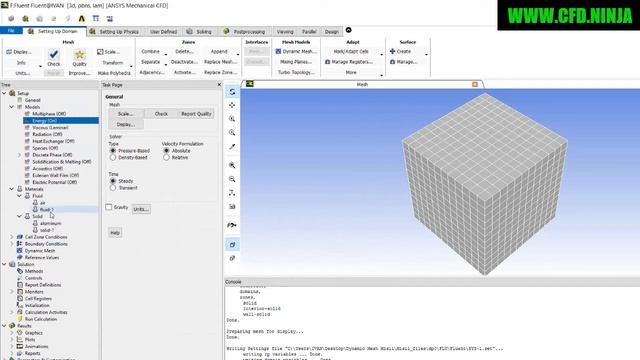This screenshot has height=360, width=640.
Task: Enable the Gravity checkbox
Action: [x=109, y=207]
